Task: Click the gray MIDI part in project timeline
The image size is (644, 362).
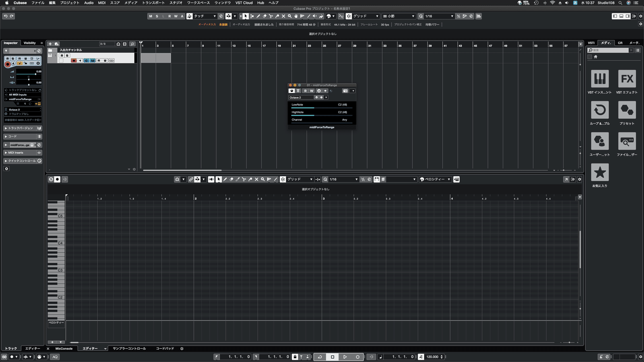Action: tap(156, 58)
